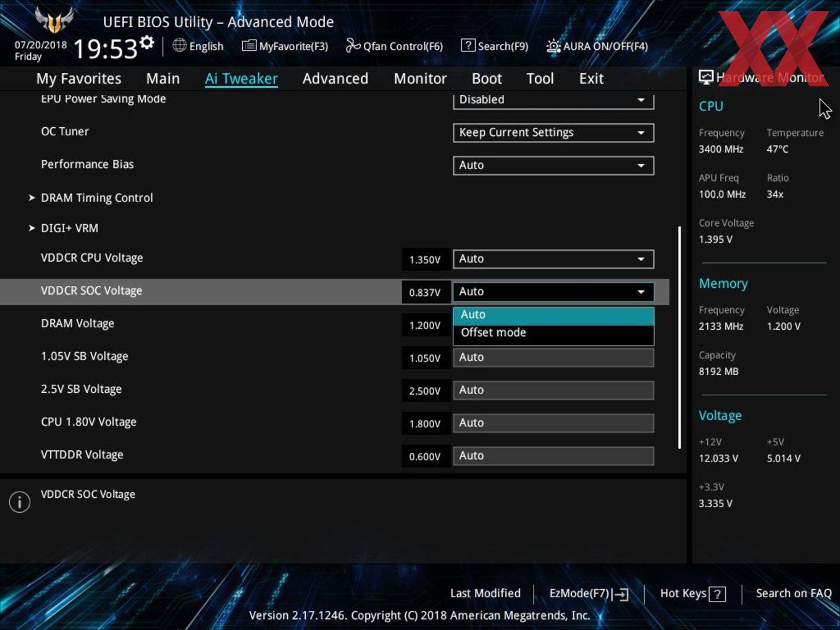Select the OC Tuner row label
840x630 pixels.
coord(65,131)
